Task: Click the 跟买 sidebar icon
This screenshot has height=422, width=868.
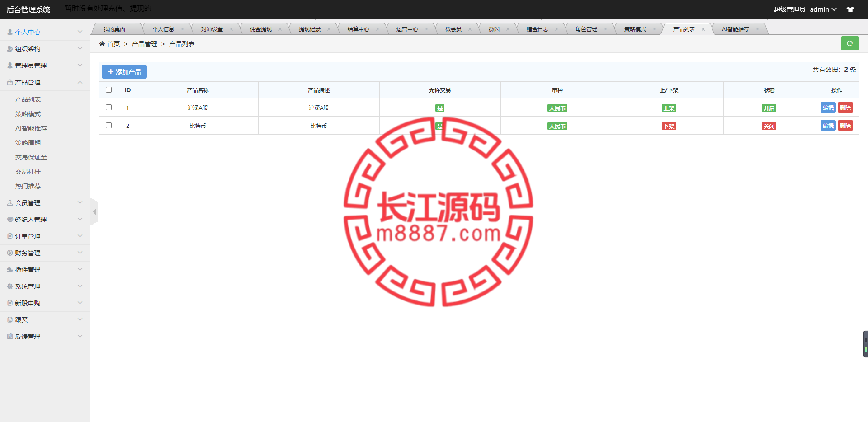Action: (10, 320)
